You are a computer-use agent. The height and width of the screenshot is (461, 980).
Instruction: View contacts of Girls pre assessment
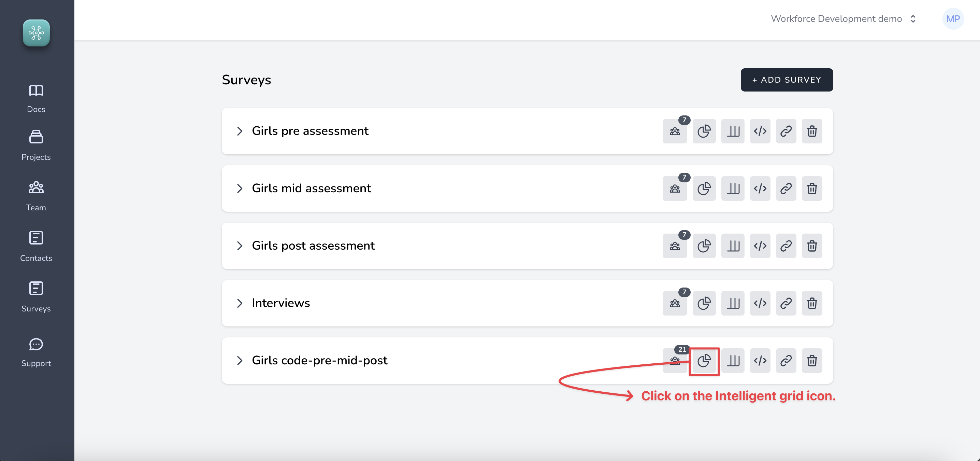pyautogui.click(x=675, y=131)
